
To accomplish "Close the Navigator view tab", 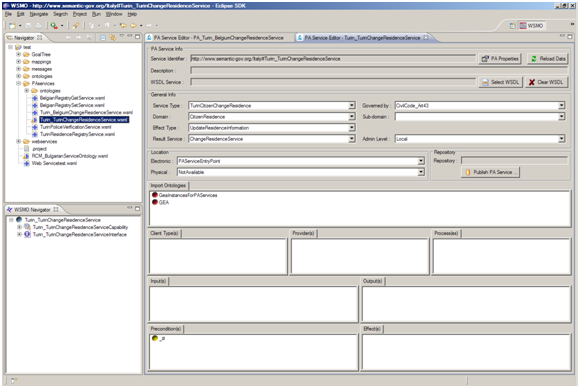I will [x=40, y=37].
